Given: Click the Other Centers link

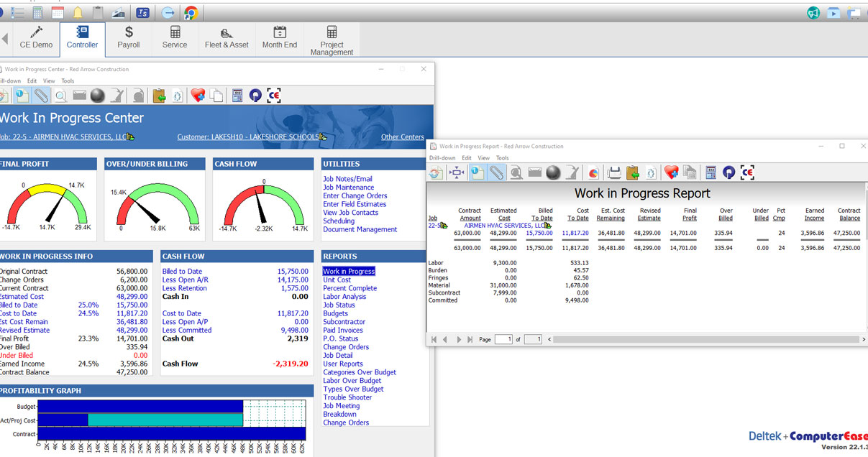Looking at the screenshot, I should click(402, 137).
